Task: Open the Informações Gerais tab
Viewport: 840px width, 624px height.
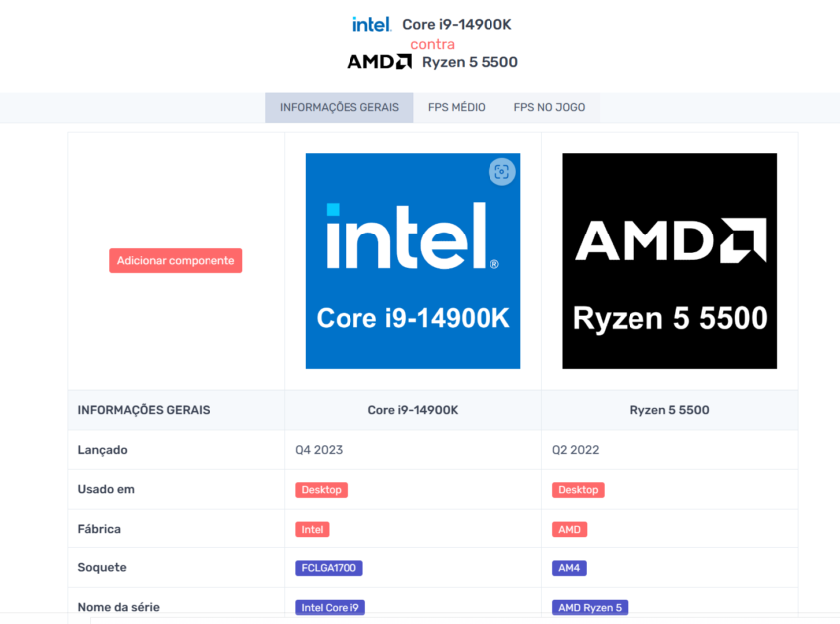Action: tap(340, 107)
